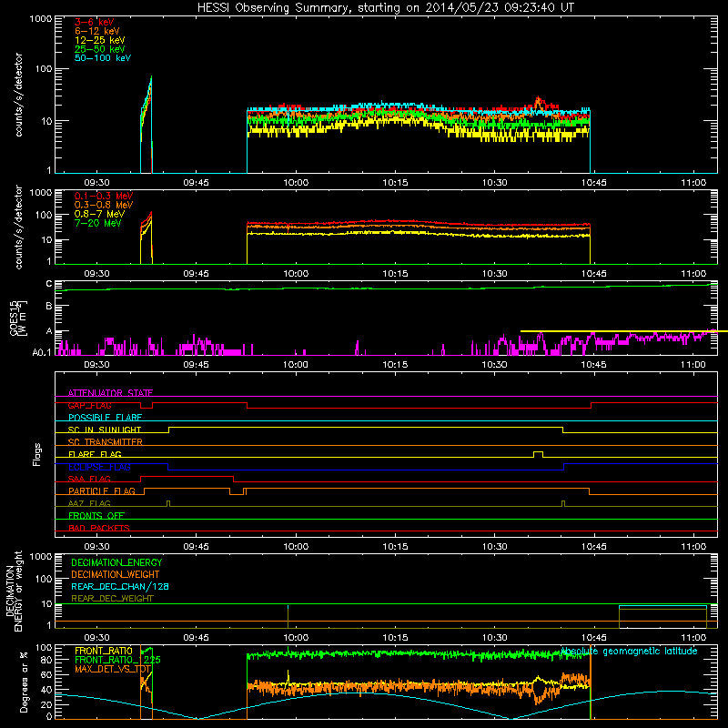This screenshot has height=728, width=728.
Task: Click the green FRONT_RATIO_1225 legend label
Action: [117, 660]
